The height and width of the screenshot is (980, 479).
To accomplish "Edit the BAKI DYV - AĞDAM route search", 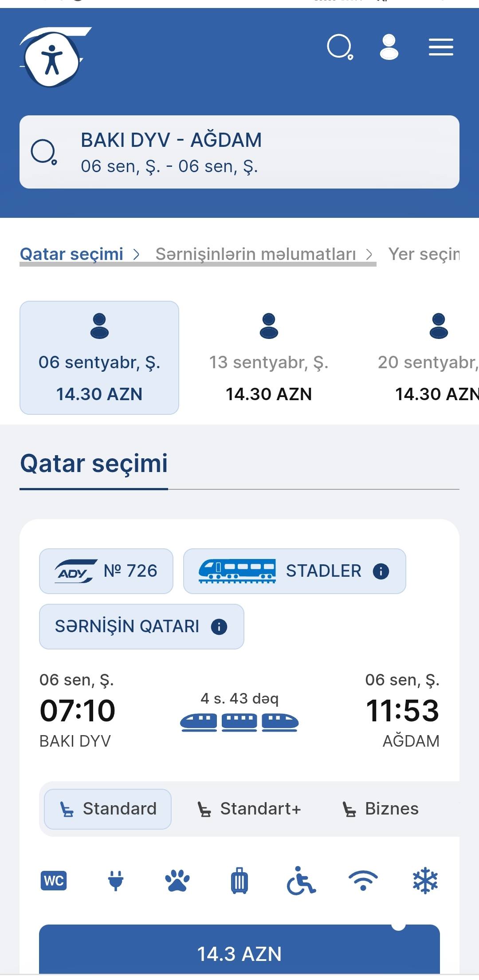I will (239, 152).
